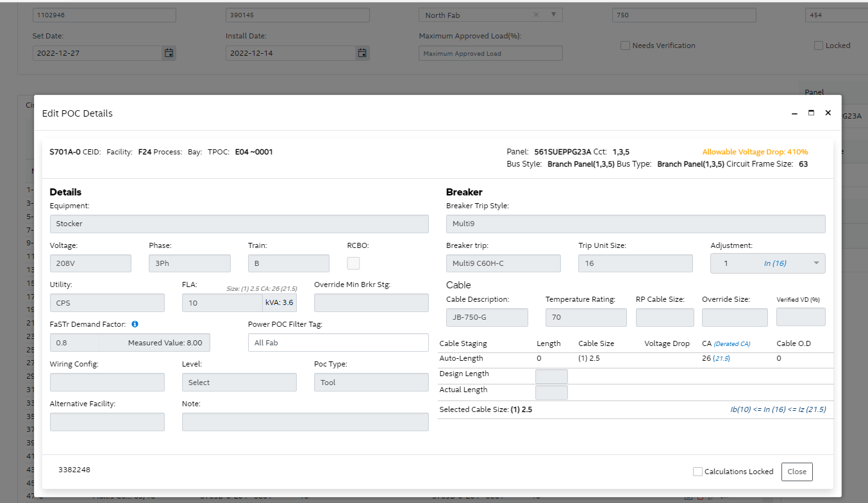Screen dimensions: 868x503
Task: Expand the North Fab dropdown arrow
Action: point(553,15)
